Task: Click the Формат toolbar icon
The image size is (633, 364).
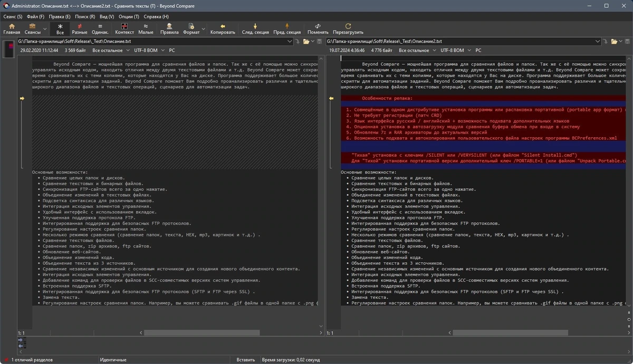Action: 191,28
